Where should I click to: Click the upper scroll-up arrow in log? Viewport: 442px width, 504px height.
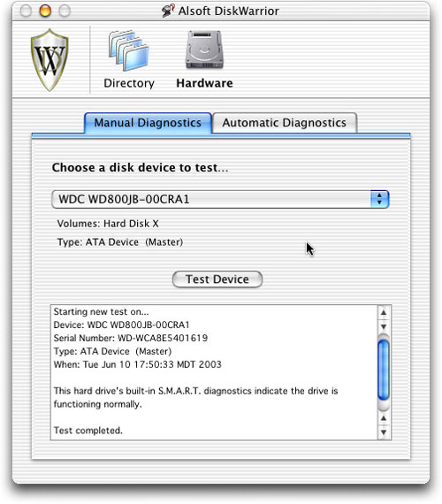click(383, 312)
